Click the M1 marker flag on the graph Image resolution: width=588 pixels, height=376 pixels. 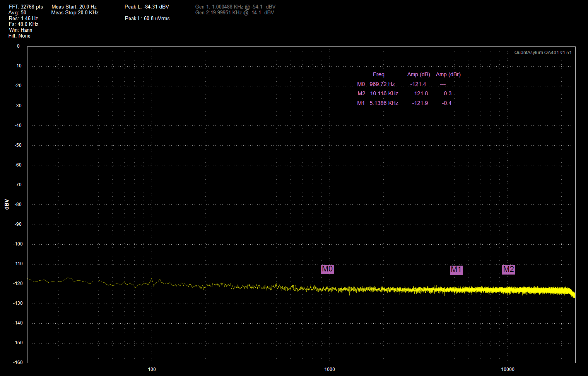[456, 270]
